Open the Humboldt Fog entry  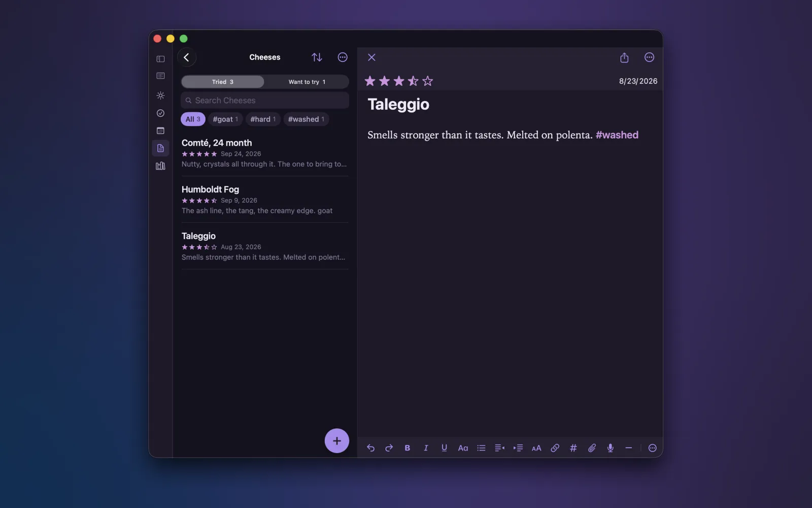point(265,200)
